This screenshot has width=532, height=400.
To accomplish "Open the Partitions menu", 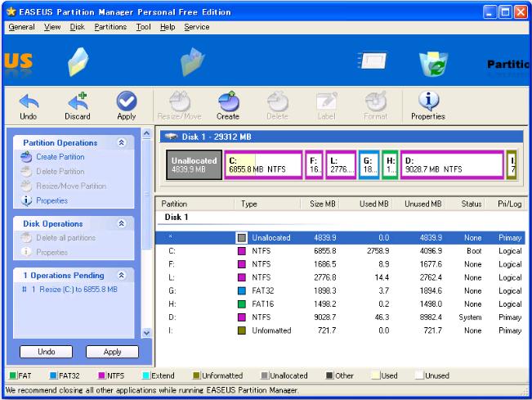I will tap(110, 27).
